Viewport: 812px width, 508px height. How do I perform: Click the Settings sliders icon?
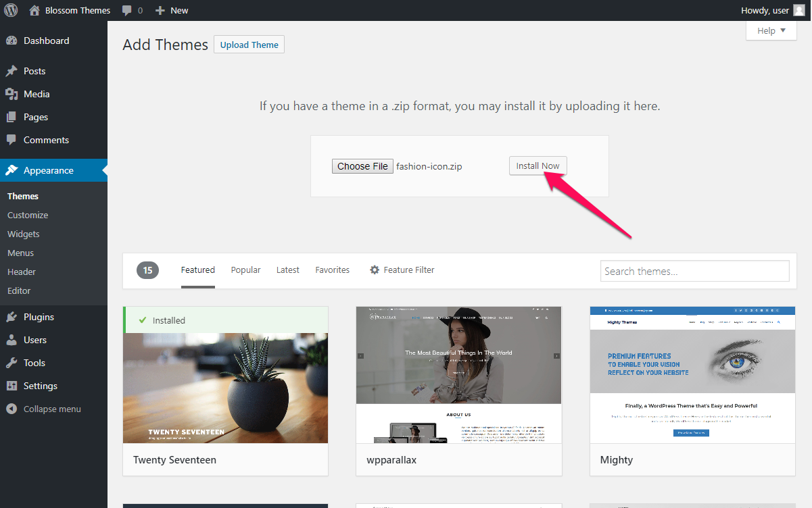pos(11,386)
